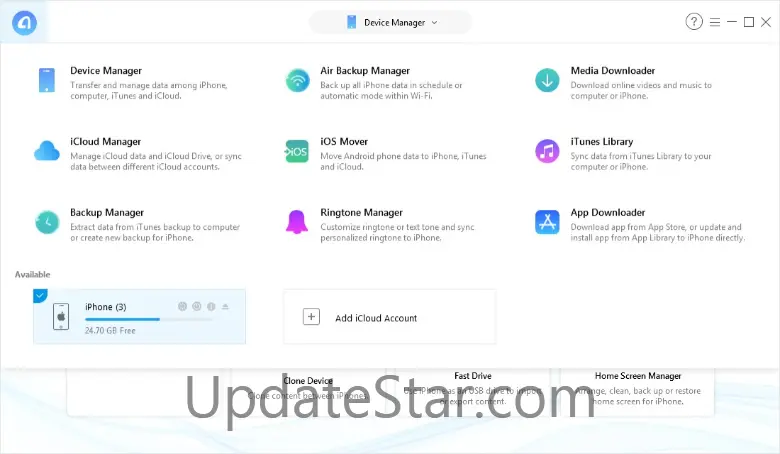
Task: Click the 'iPhone (3)' device name
Action: click(105, 307)
